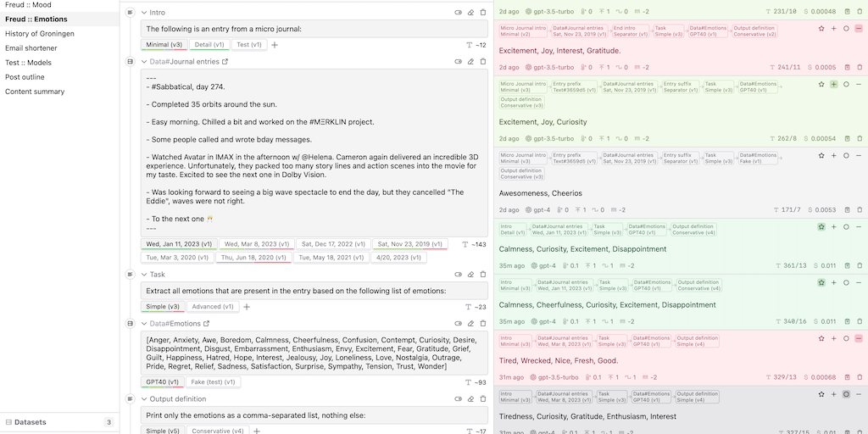This screenshot has height=434, width=868.
Task: Edit the Intro block with the pencil icon
Action: [x=470, y=12]
